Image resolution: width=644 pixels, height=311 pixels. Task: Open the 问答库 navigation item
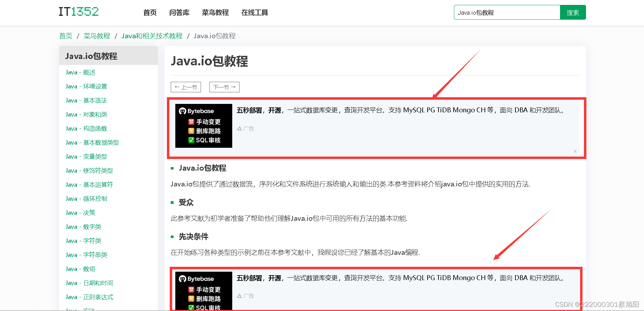click(179, 13)
